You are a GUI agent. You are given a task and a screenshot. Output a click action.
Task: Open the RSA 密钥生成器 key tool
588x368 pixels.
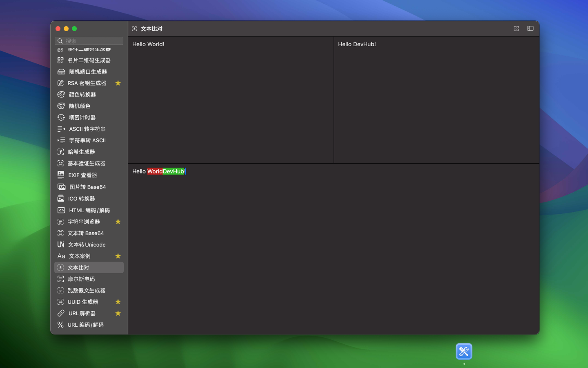click(86, 83)
